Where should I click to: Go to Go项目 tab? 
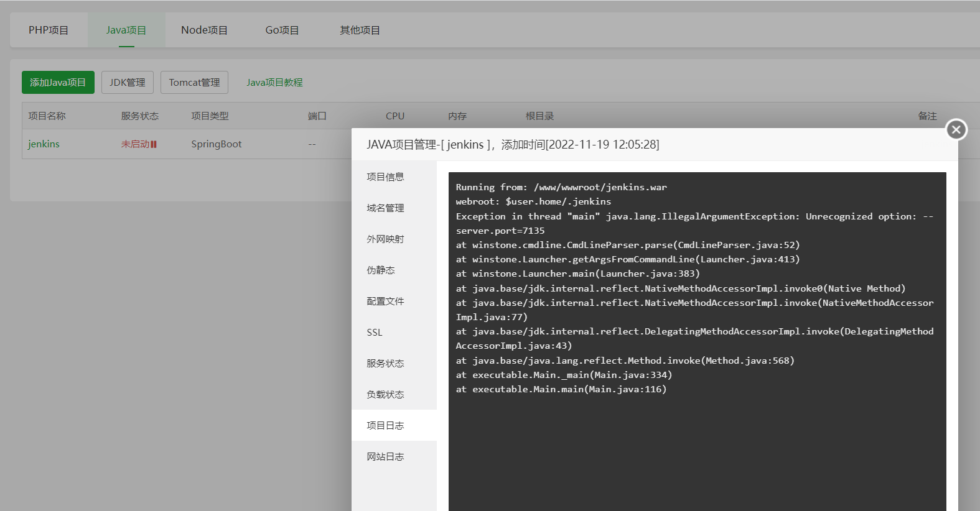point(282,30)
